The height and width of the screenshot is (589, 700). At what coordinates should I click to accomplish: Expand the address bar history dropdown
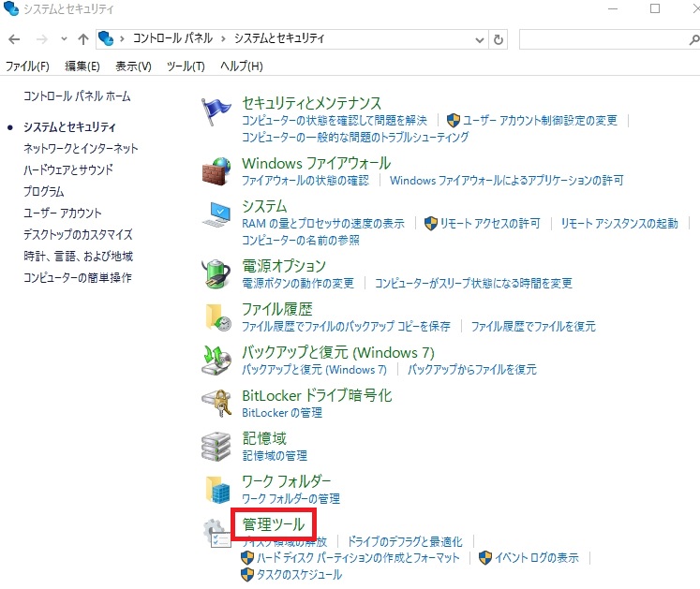(x=480, y=40)
